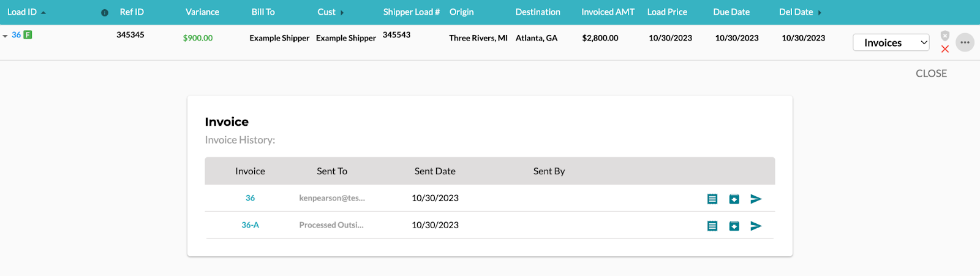Click the Shipper Load # column header
The image size is (980, 276).
(412, 12)
